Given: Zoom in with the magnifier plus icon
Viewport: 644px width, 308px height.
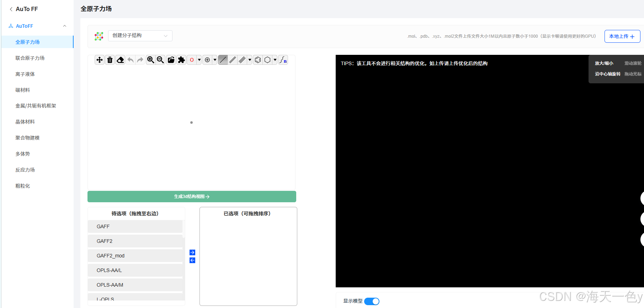Looking at the screenshot, I should [151, 60].
